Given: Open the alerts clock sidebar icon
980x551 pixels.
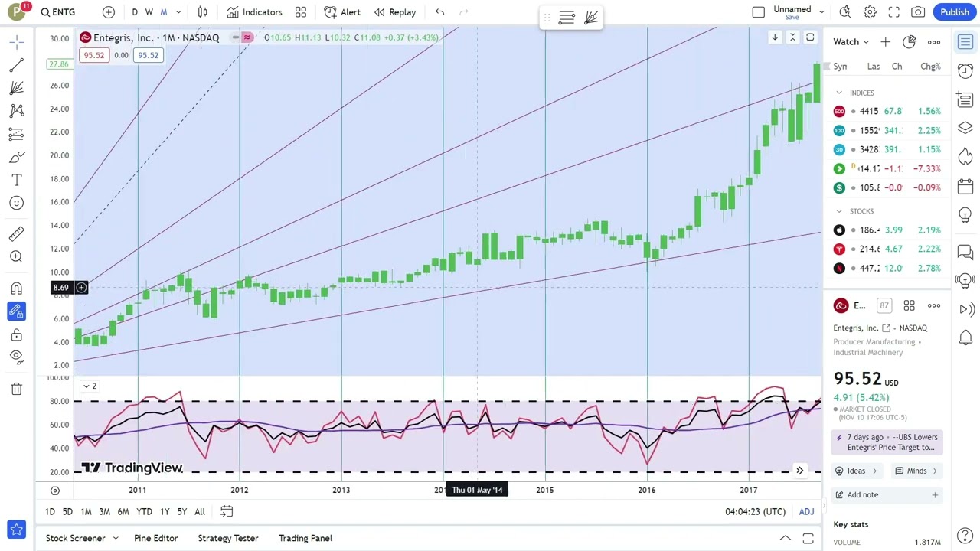Looking at the screenshot, I should 965,70.
